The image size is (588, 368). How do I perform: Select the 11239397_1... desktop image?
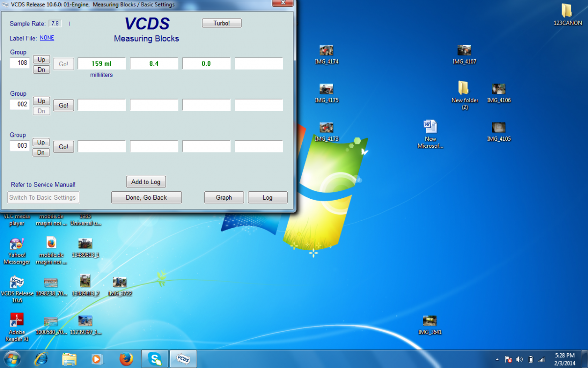point(85,325)
